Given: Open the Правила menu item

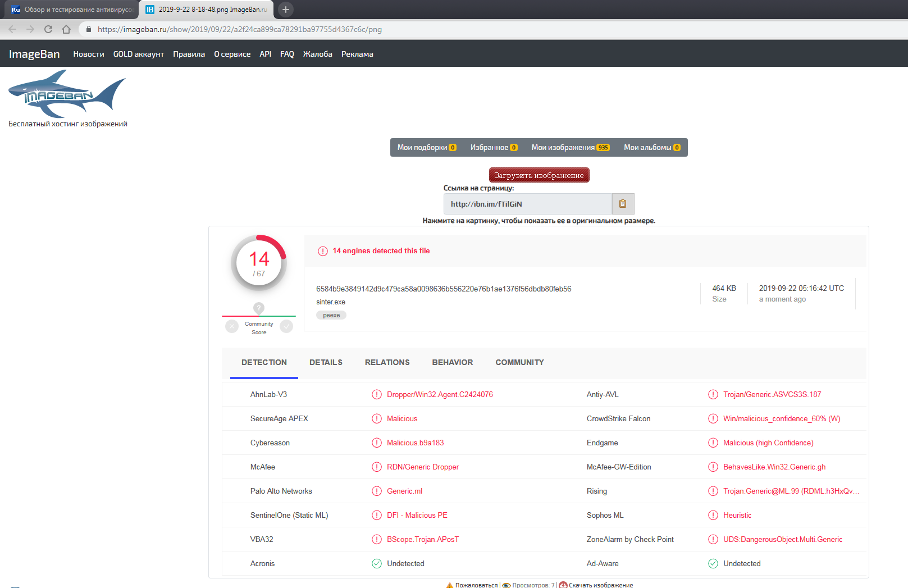Looking at the screenshot, I should pyautogui.click(x=189, y=54).
